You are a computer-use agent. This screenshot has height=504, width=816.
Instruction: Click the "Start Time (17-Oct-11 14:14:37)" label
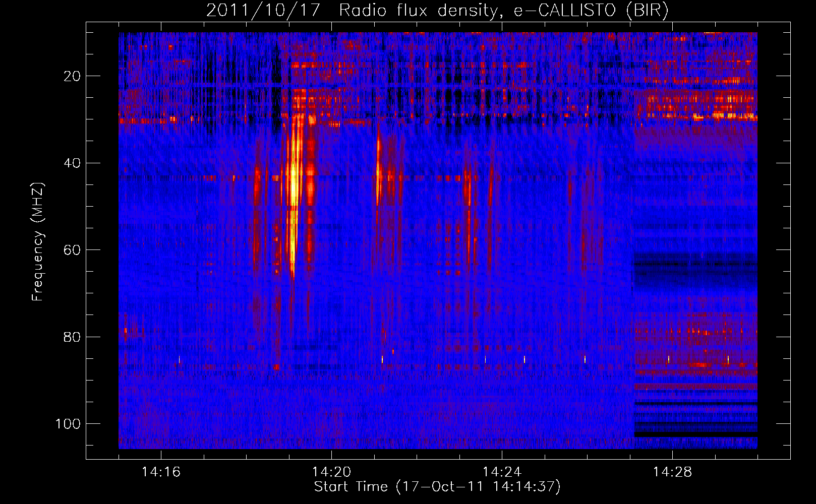[x=437, y=487]
